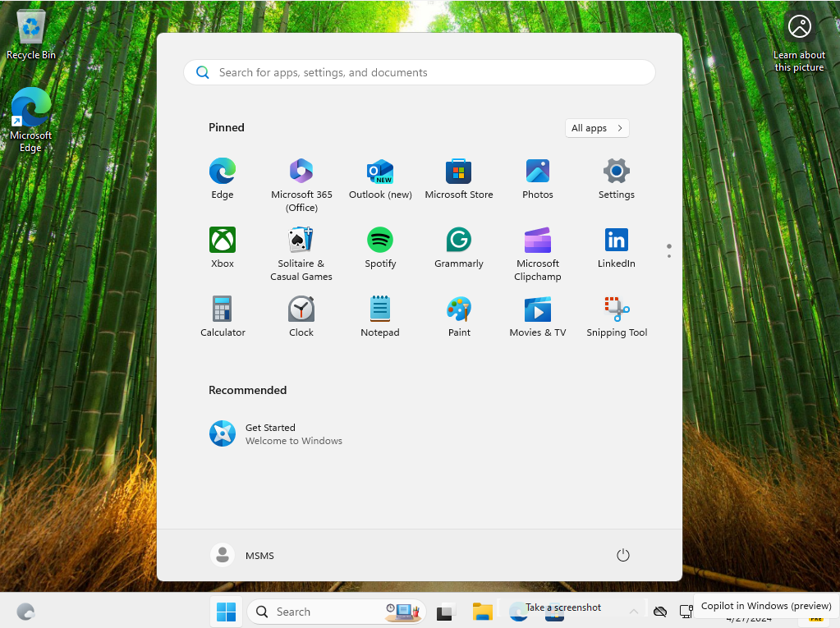The width and height of the screenshot is (840, 628).
Task: Open the MSMS user account menu
Action: tap(243, 556)
